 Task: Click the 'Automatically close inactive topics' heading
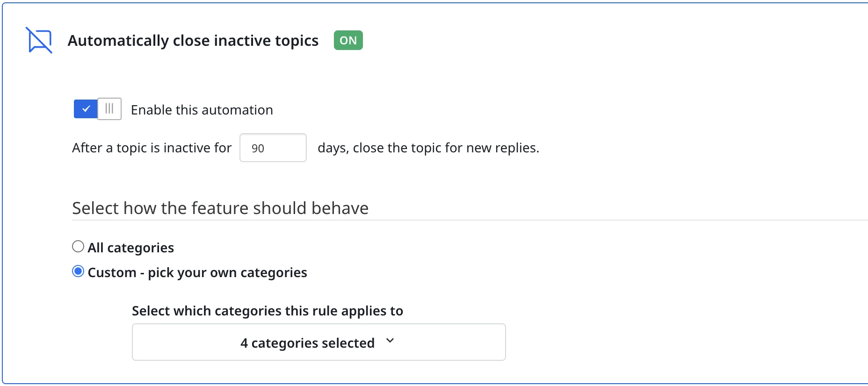click(x=193, y=41)
